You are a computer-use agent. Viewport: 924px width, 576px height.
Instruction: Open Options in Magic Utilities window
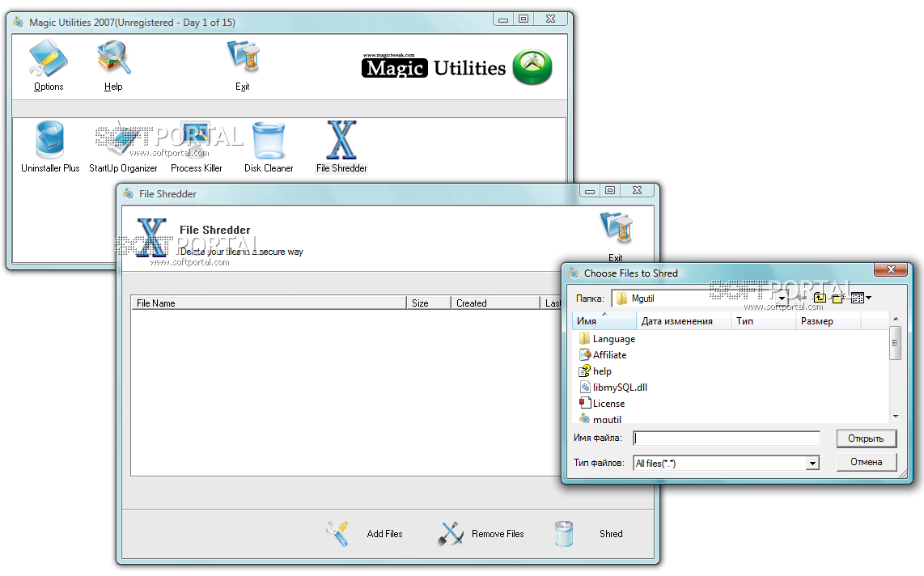pyautogui.click(x=49, y=66)
